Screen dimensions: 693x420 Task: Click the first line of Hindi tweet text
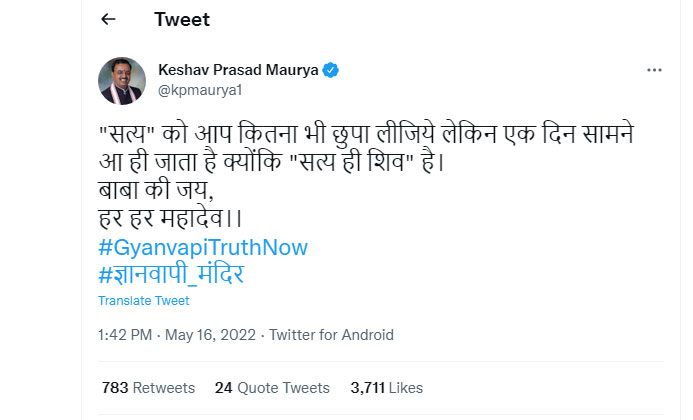tap(366, 134)
